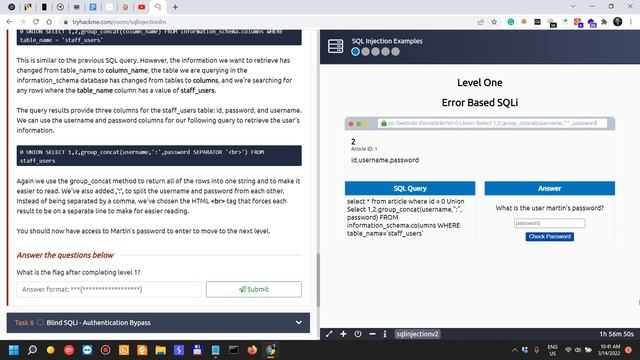Click the martin password input field
The width and height of the screenshot is (640, 360).
[549, 223]
